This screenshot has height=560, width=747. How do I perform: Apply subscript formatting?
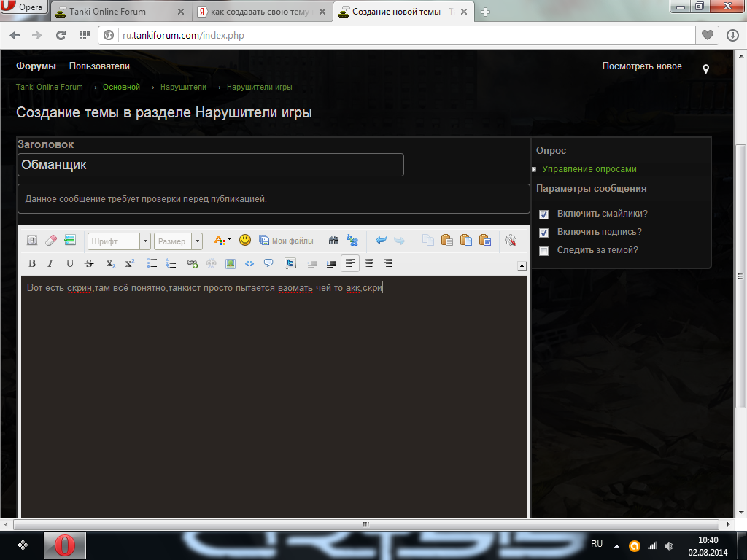coord(111,263)
